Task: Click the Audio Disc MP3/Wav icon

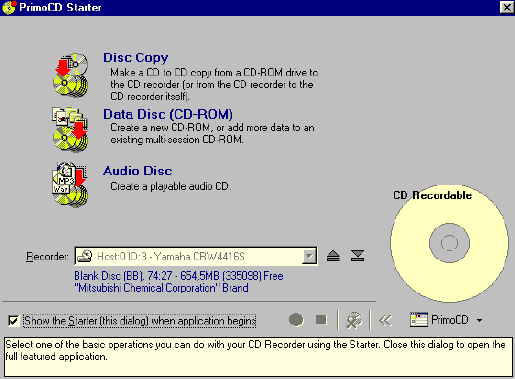Action: pos(70,184)
